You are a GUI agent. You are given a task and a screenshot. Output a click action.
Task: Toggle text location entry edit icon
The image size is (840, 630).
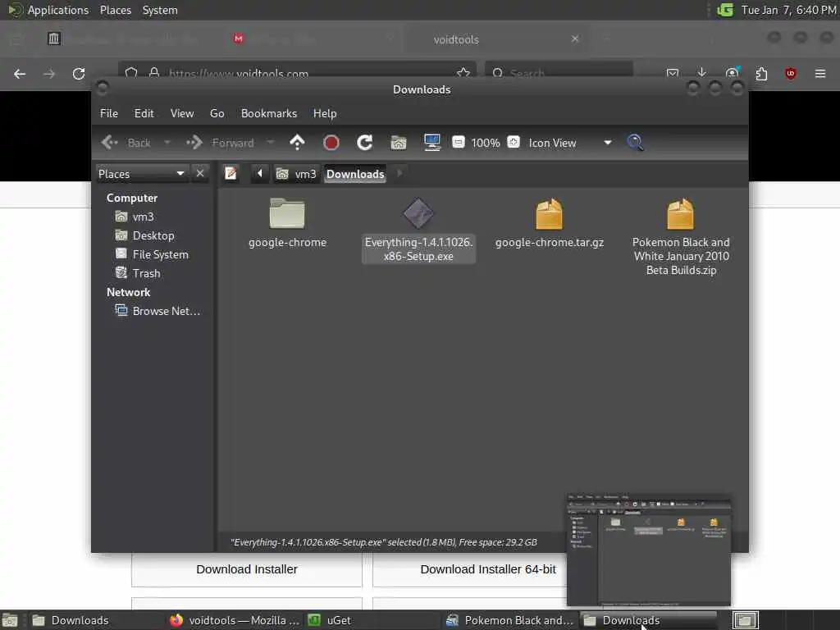(231, 174)
